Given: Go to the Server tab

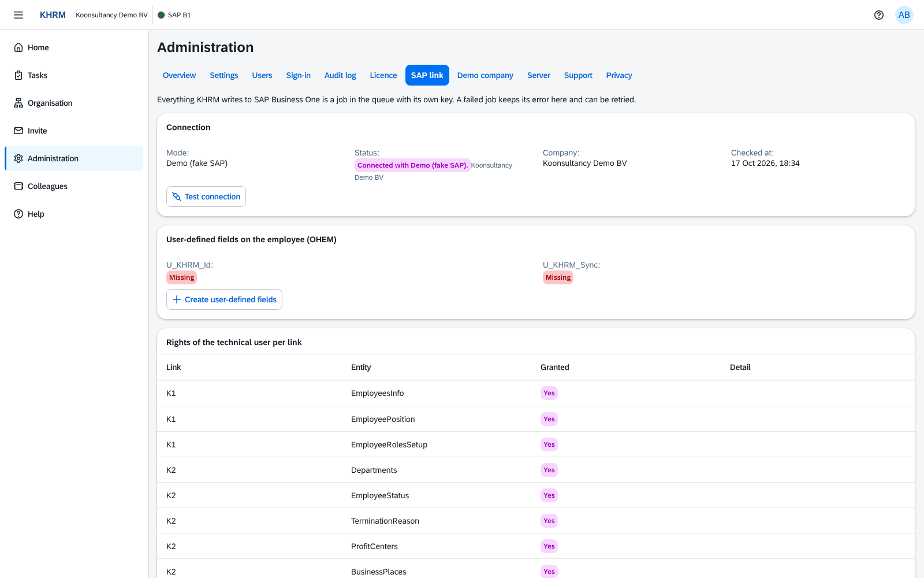Looking at the screenshot, I should 539,75.
